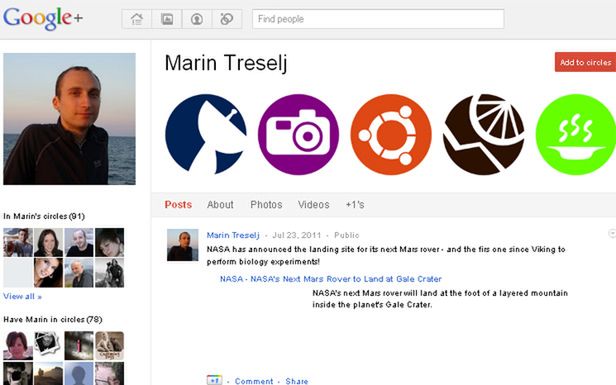616x385 pixels.
Task: Open the post options dropdown arrow
Action: pos(612,233)
